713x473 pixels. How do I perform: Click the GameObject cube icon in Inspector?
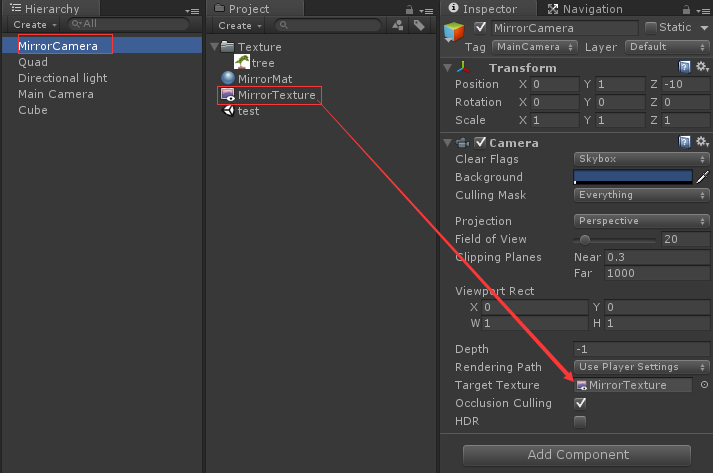coord(455,33)
